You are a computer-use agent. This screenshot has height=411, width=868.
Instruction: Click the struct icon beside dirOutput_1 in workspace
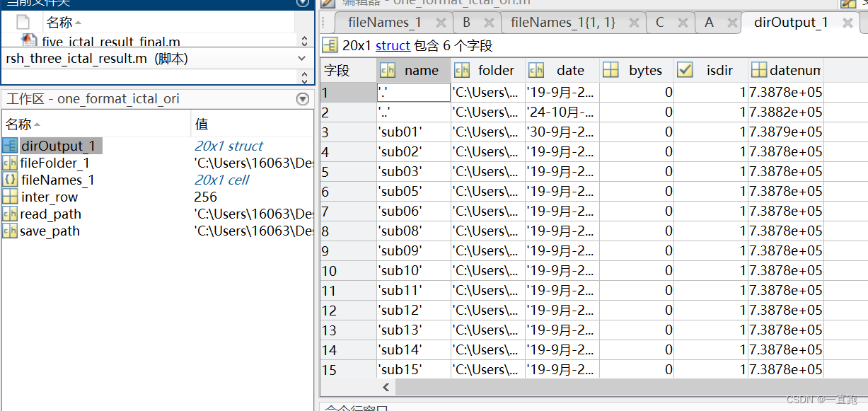10,146
